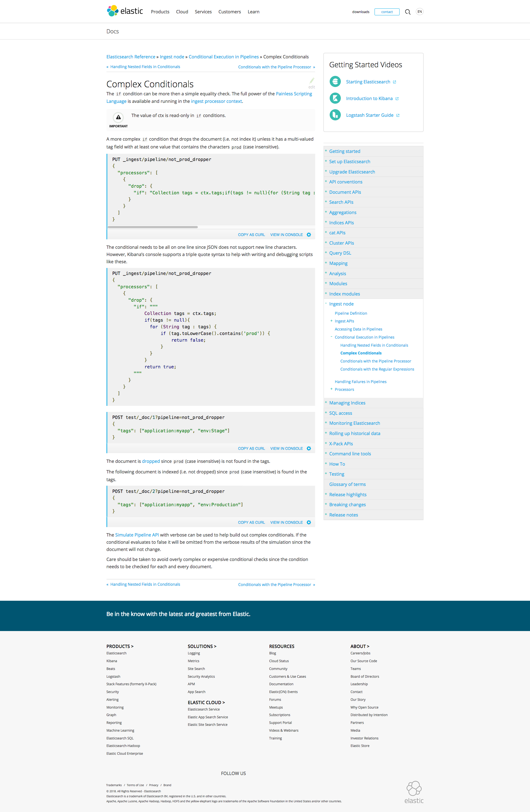Open the Docs heading link
530x812 pixels.
(x=112, y=31)
